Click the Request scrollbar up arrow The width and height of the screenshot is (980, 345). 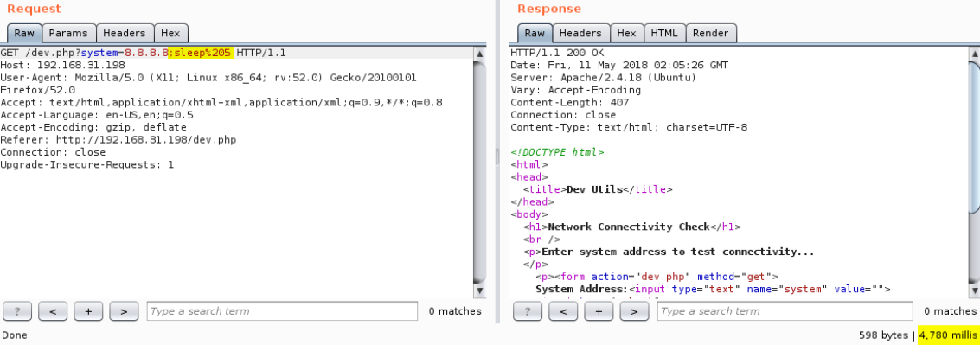[479, 54]
